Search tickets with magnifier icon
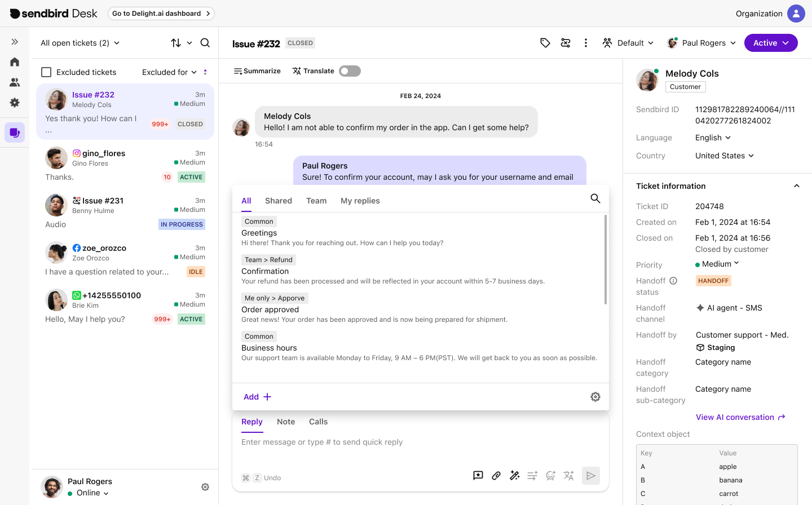812x505 pixels. coord(205,43)
